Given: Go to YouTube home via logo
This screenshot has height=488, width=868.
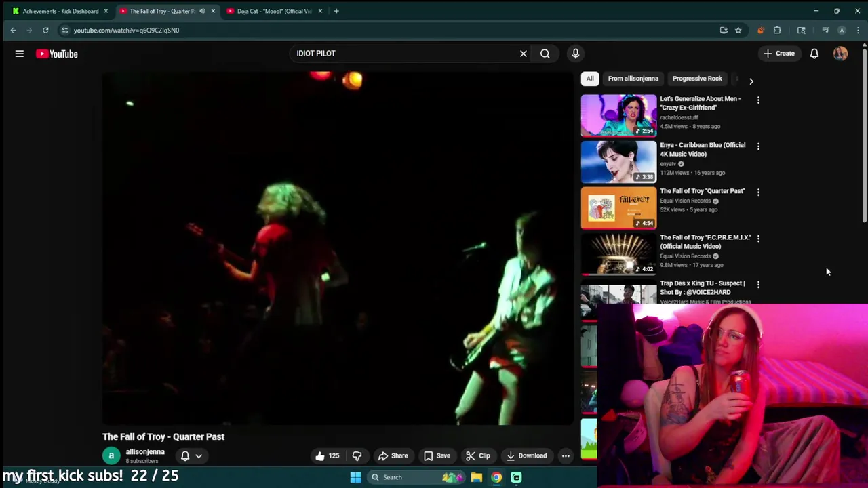Looking at the screenshot, I should 57,54.
